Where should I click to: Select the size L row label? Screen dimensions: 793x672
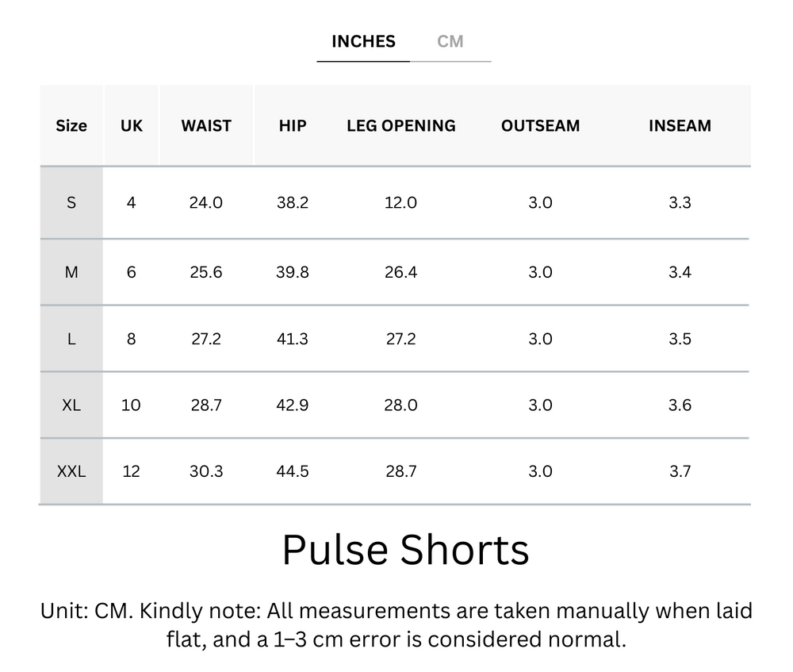pyautogui.click(x=71, y=338)
